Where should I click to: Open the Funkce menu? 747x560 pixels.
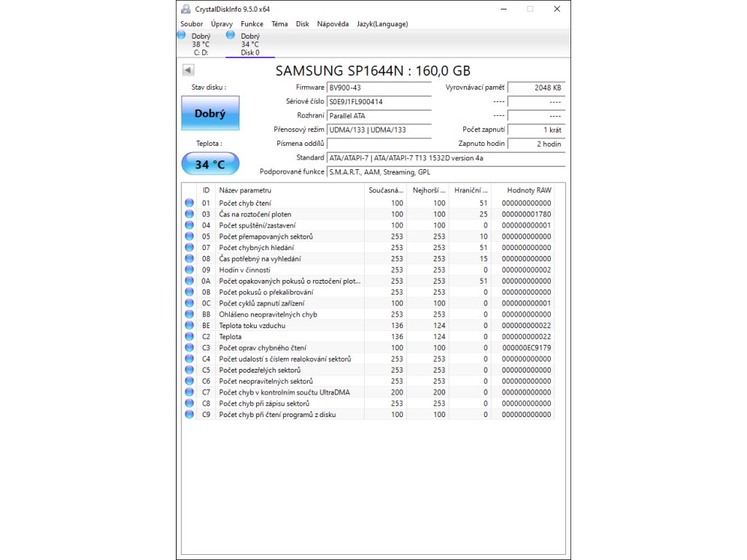click(252, 24)
